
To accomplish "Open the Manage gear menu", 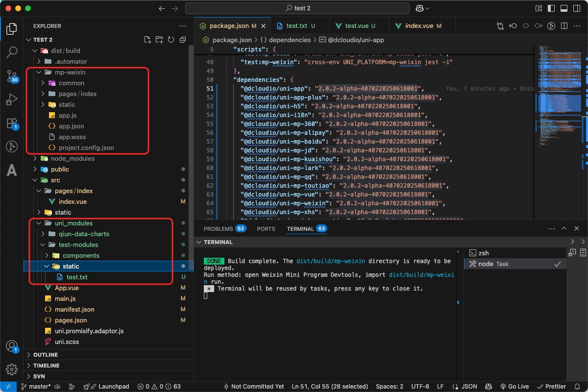I will click(12, 369).
